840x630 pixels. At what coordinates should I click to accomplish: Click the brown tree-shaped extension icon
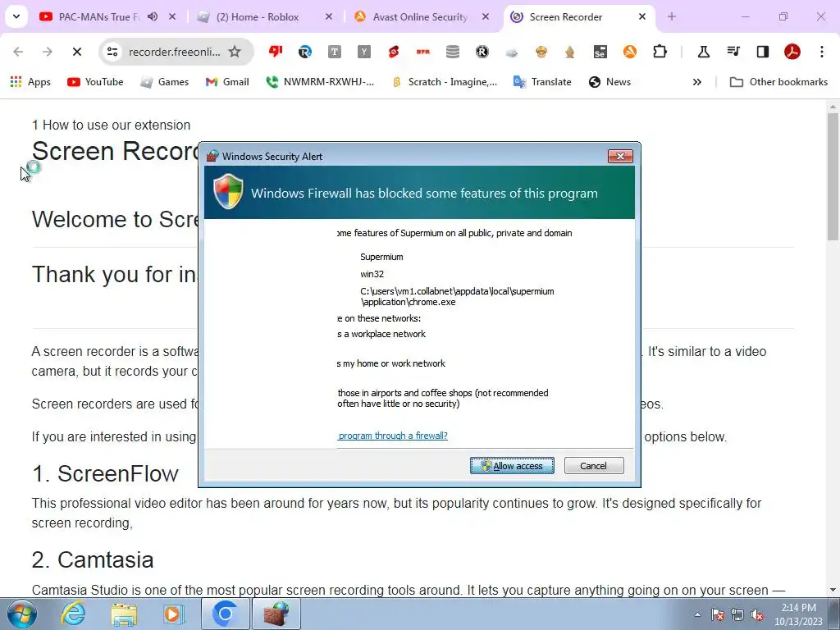(x=570, y=52)
